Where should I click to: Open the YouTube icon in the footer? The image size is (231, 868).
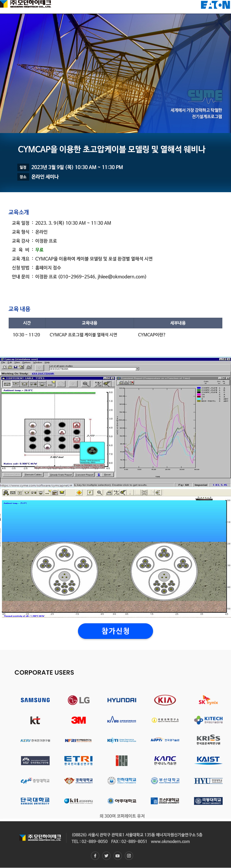point(117,856)
